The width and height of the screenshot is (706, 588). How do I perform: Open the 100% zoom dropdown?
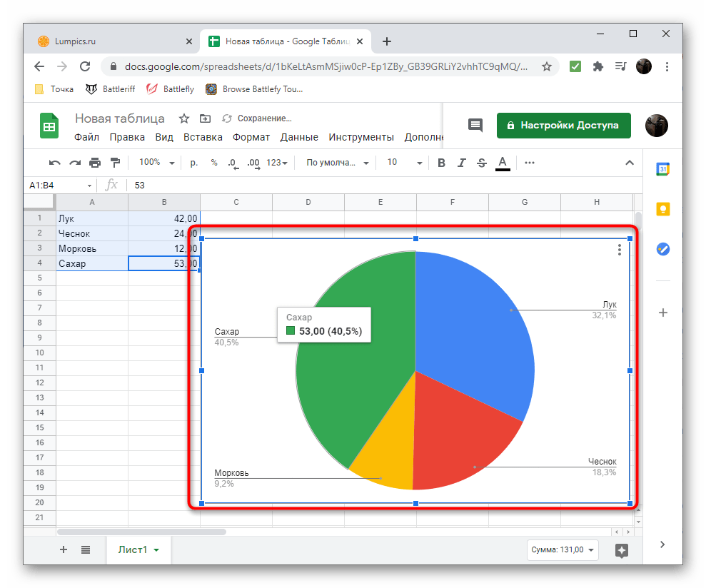(156, 163)
